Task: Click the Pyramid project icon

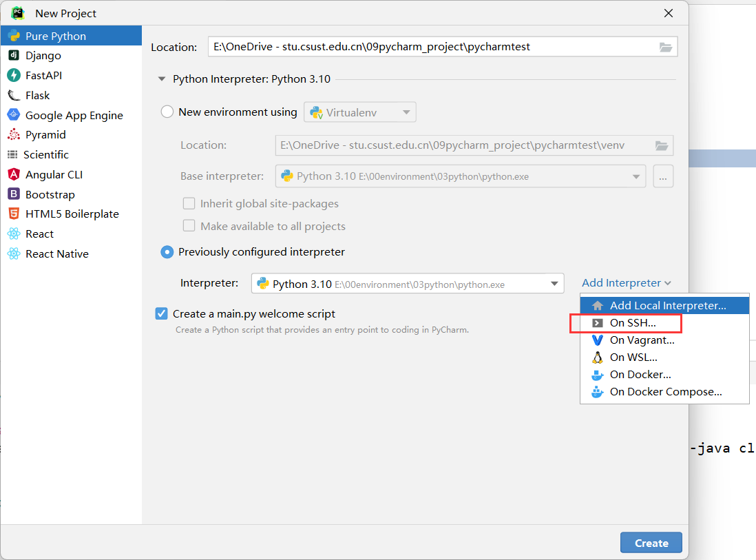Action: point(14,134)
